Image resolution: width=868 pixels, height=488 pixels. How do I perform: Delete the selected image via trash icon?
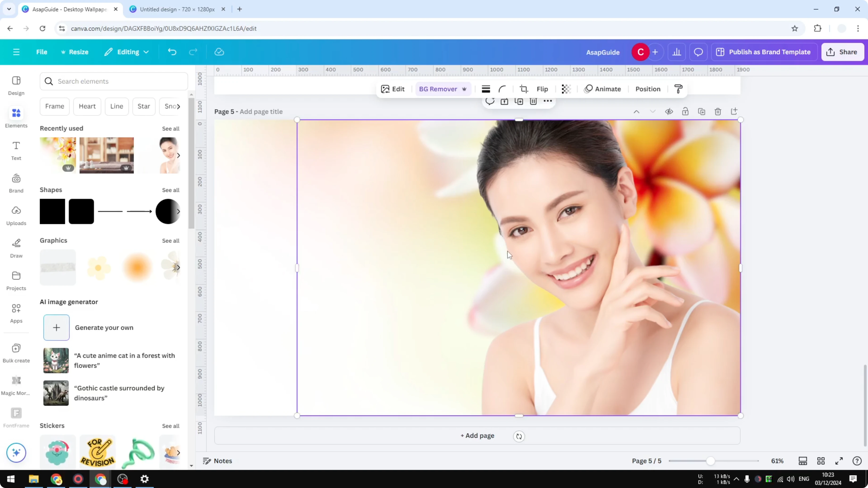point(533,101)
